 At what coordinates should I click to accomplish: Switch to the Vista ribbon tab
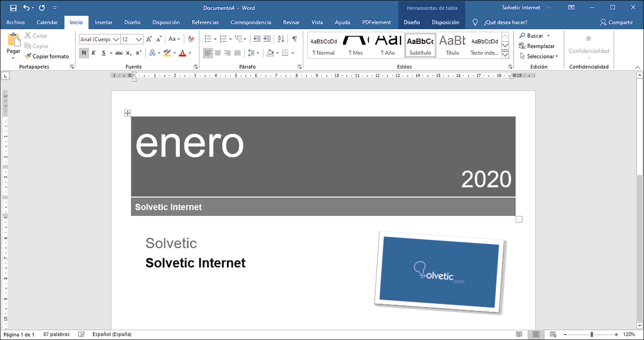pyautogui.click(x=317, y=23)
